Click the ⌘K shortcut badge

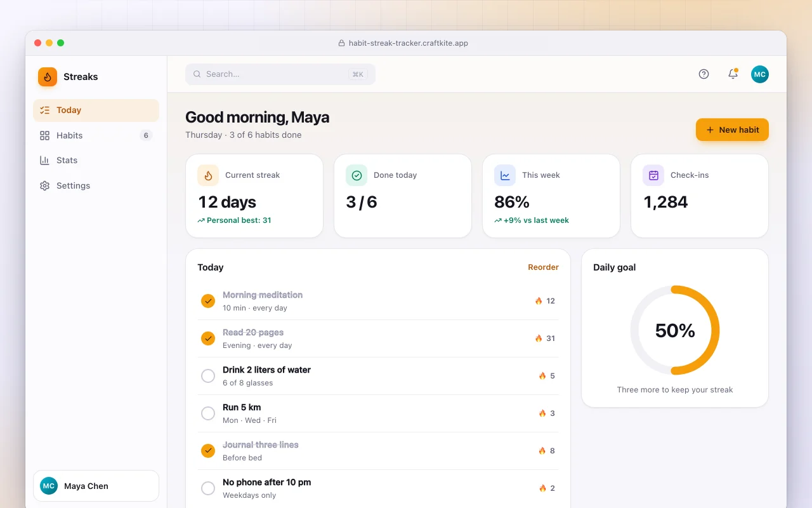[x=358, y=74]
